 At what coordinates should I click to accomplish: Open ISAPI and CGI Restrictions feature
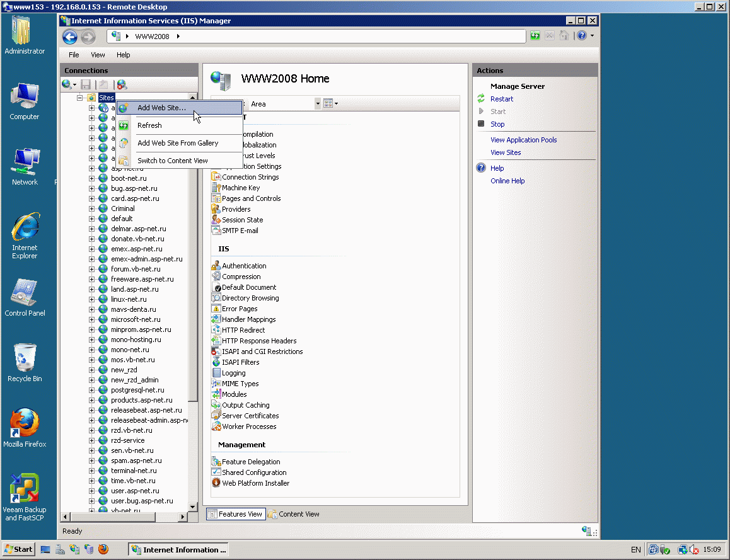pyautogui.click(x=257, y=351)
